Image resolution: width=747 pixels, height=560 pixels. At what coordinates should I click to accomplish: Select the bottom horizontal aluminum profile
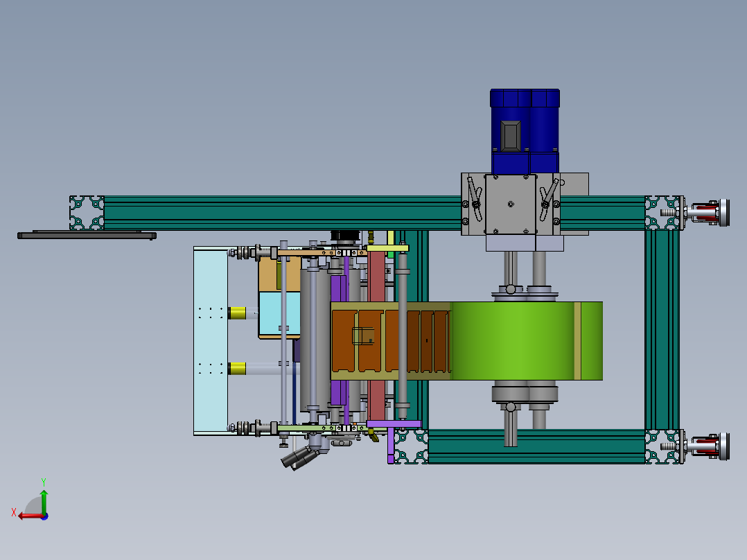pyautogui.click(x=536, y=446)
